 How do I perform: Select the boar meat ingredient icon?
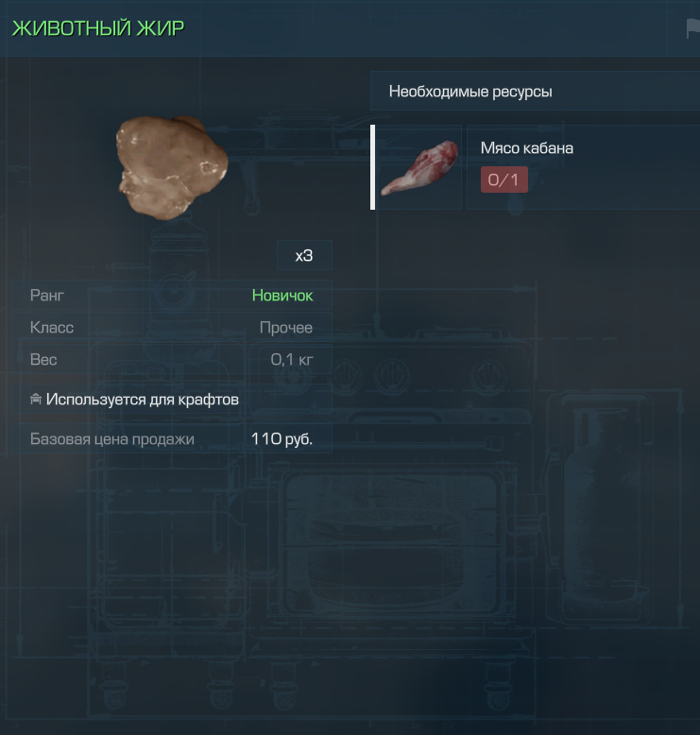pos(419,167)
